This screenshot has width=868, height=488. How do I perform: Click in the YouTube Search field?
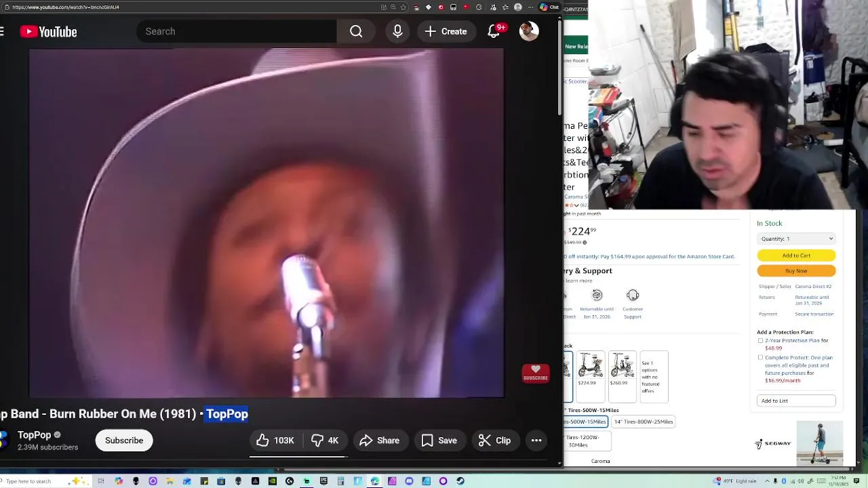[x=237, y=31]
